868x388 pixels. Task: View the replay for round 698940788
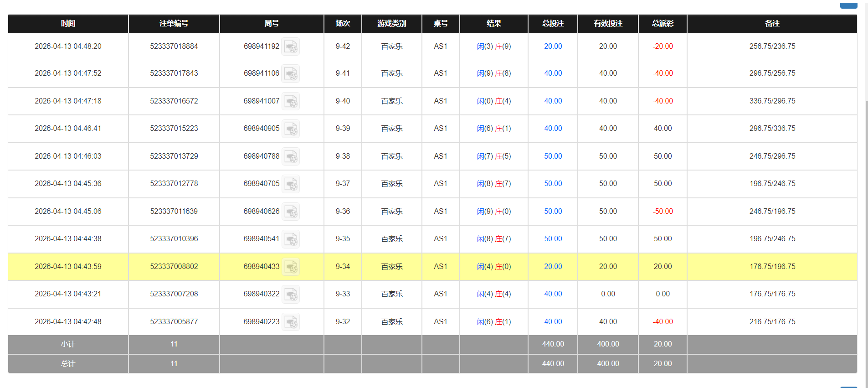pos(291,156)
